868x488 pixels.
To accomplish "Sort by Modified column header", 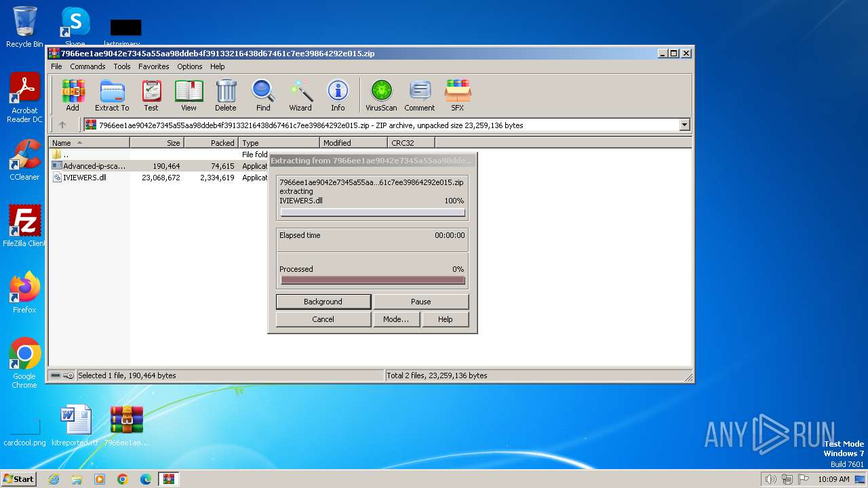I will click(353, 143).
